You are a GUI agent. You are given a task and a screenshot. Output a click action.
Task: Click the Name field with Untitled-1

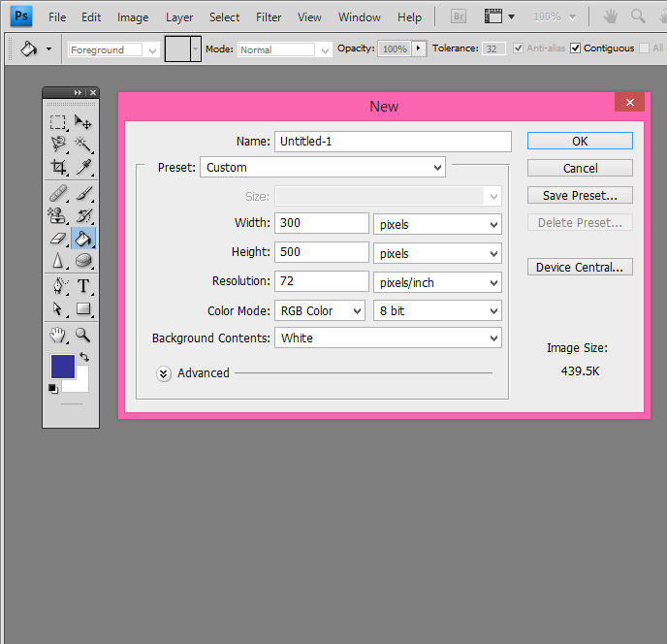click(393, 142)
